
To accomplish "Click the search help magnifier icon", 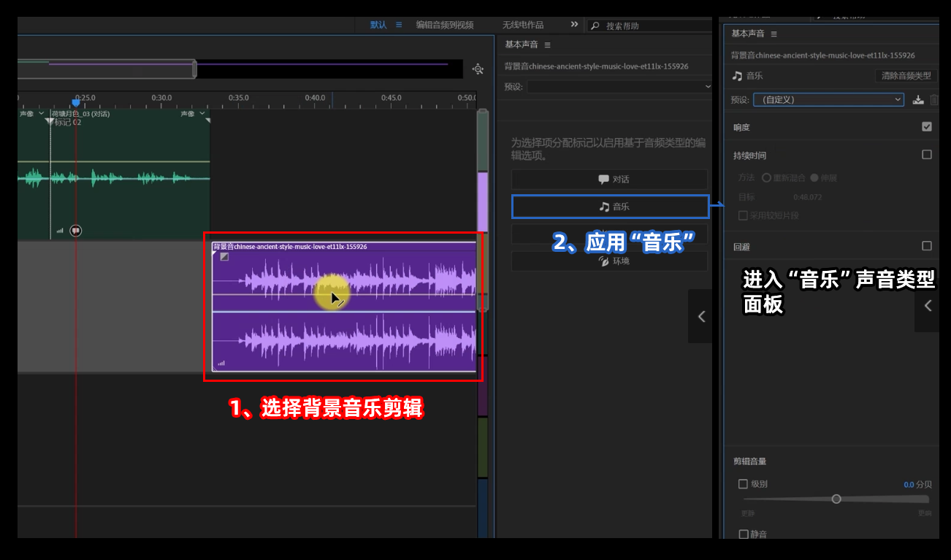I will (x=595, y=25).
